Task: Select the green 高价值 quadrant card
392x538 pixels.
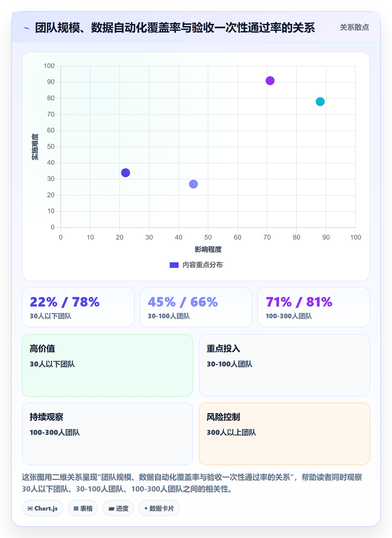Action: click(x=108, y=365)
